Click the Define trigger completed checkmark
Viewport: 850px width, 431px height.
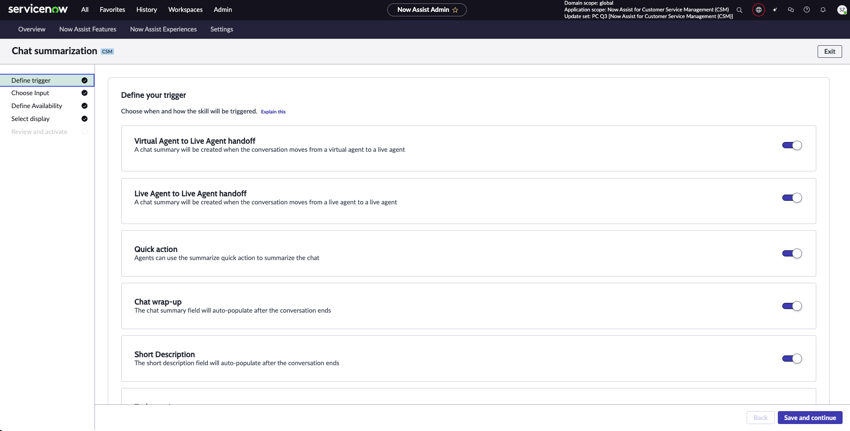[x=85, y=80]
